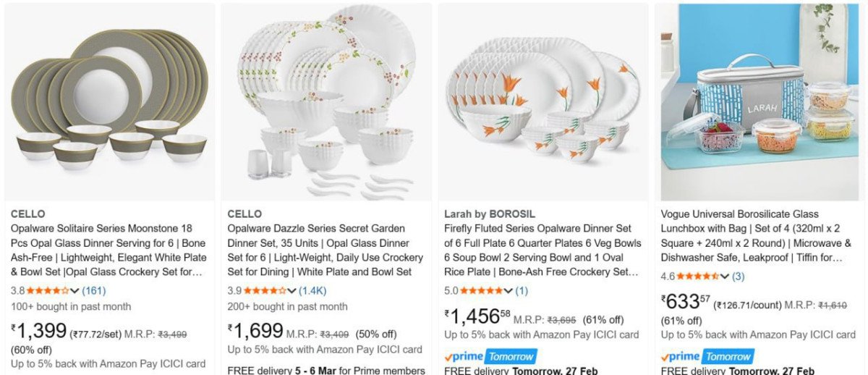Screen dimensions: 868x375
Task: Open the (3) reviews link
Action: pos(738,276)
